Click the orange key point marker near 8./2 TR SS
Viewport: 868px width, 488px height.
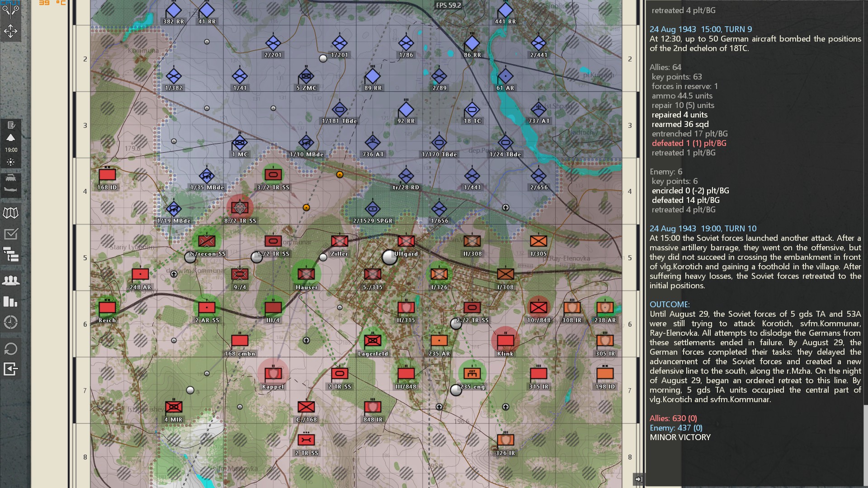pos(306,207)
